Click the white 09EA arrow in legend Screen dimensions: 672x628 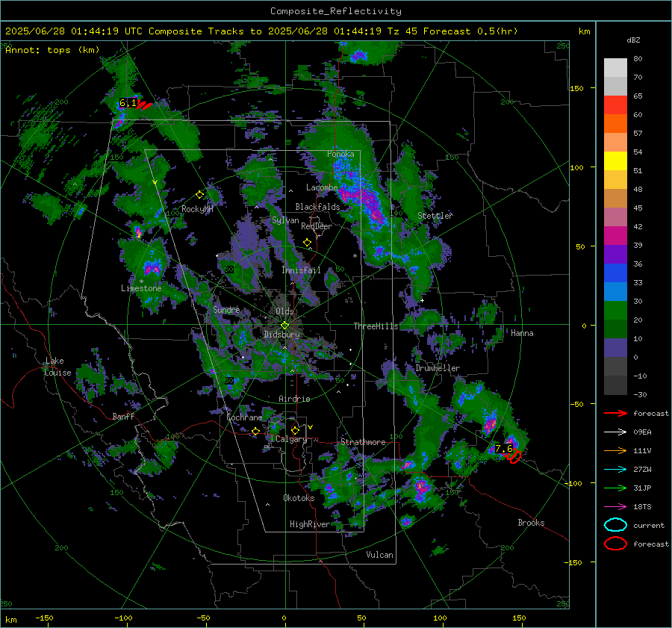point(615,432)
